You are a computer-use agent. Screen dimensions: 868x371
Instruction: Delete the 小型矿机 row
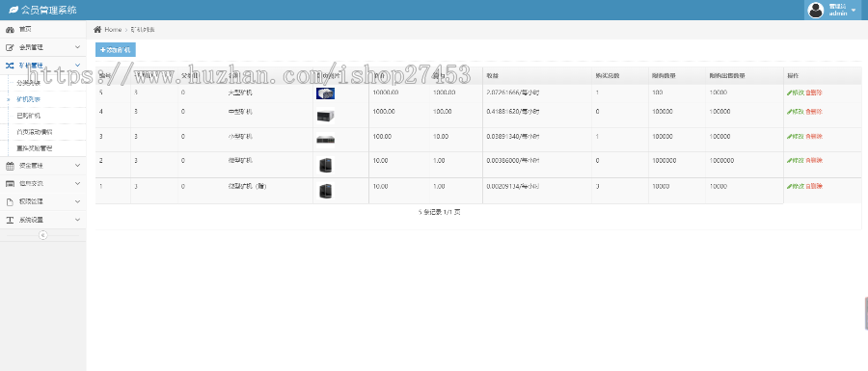point(814,136)
